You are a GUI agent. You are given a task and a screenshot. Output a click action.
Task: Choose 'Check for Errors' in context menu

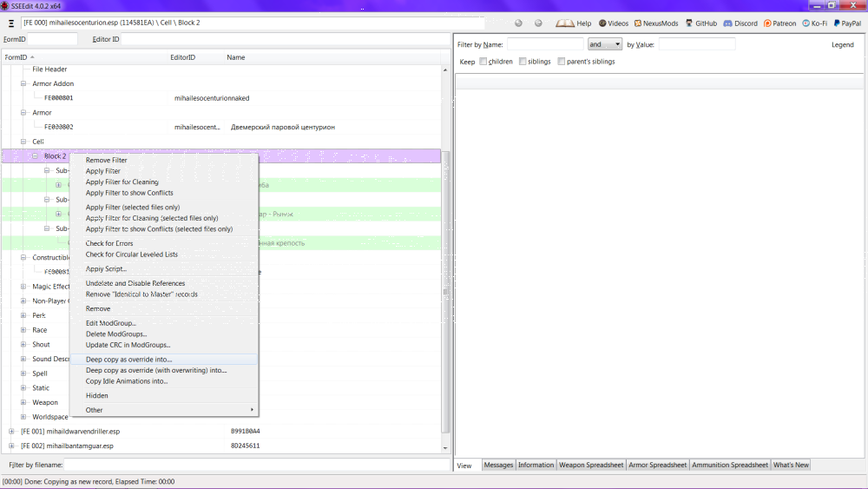coord(109,243)
